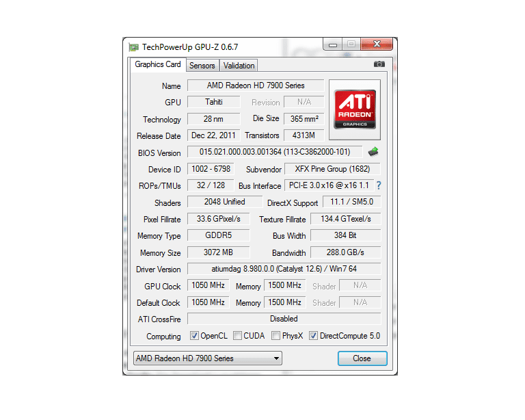Click the BIOS Version label

(159, 153)
